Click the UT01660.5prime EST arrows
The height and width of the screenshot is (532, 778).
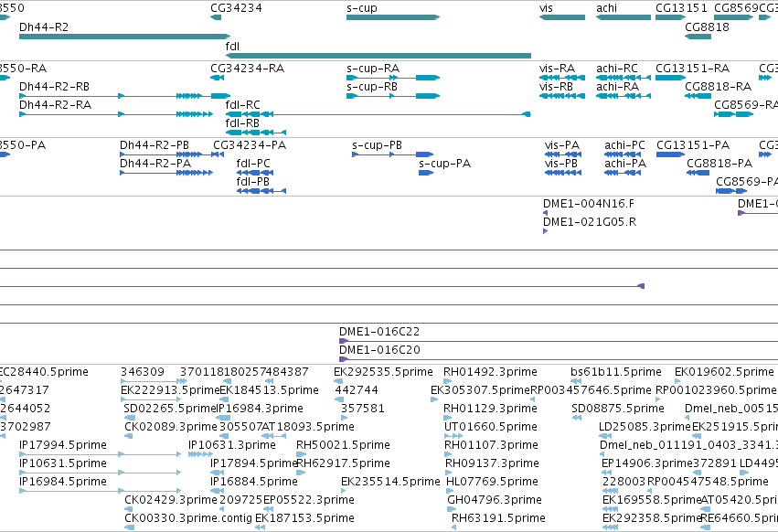pos(453,436)
